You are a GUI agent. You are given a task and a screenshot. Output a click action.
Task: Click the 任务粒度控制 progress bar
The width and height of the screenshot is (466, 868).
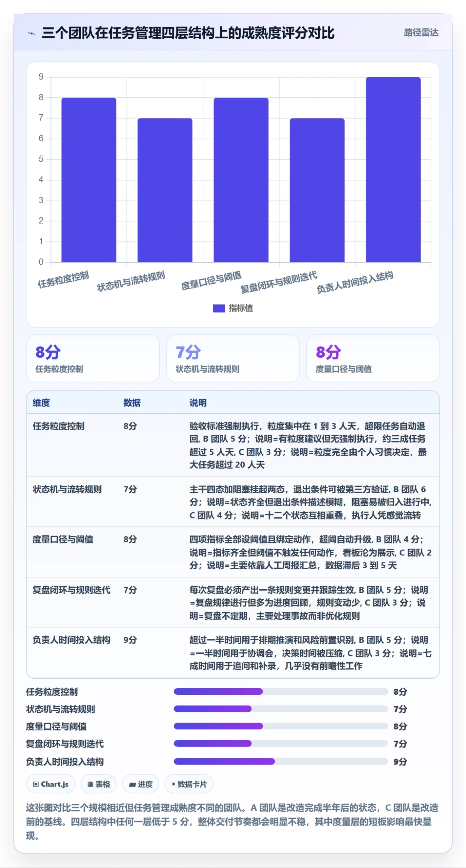click(281, 691)
